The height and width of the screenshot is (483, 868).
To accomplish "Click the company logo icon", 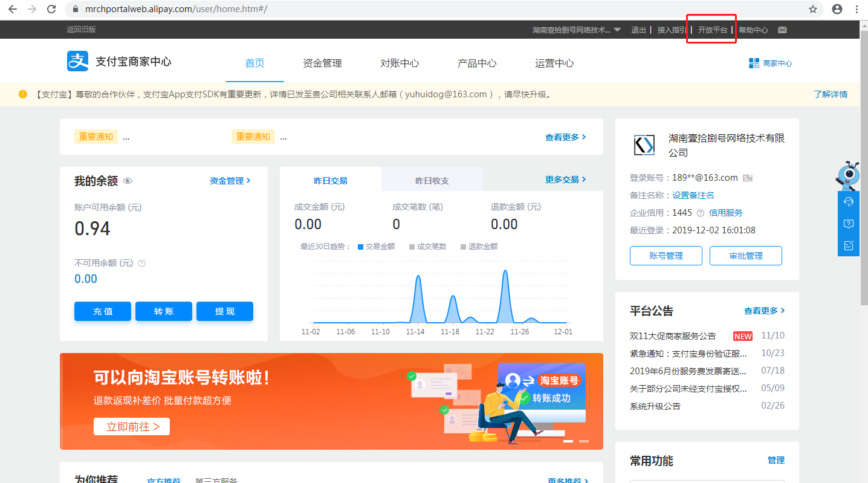I will pyautogui.click(x=644, y=145).
